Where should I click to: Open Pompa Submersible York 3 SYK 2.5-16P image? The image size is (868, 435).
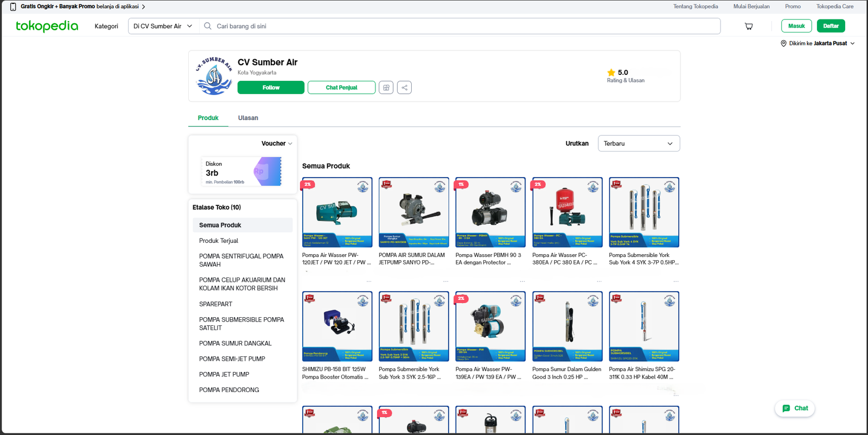[x=414, y=326]
